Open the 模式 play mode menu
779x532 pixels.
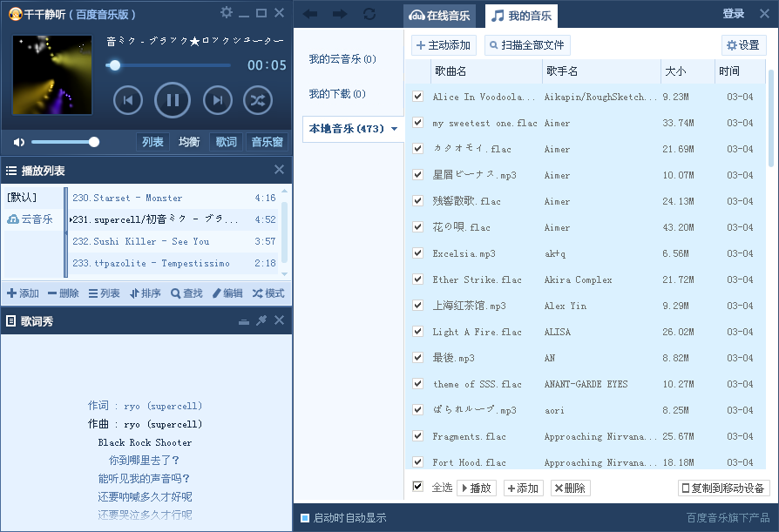[268, 293]
